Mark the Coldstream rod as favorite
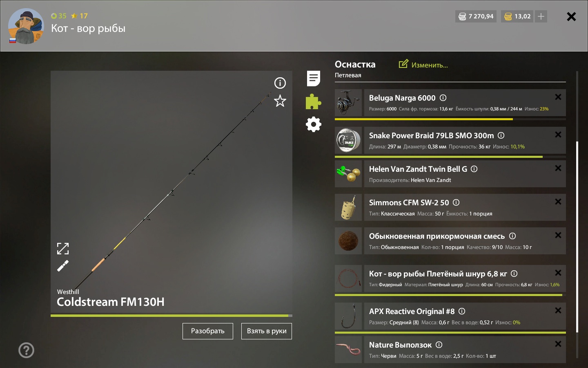Screen dimensions: 588x368 click(280, 101)
